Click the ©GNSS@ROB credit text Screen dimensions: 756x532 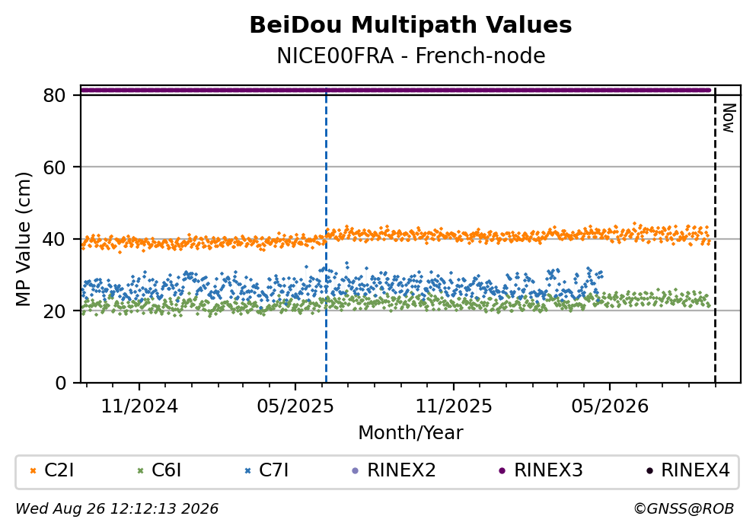point(684,509)
